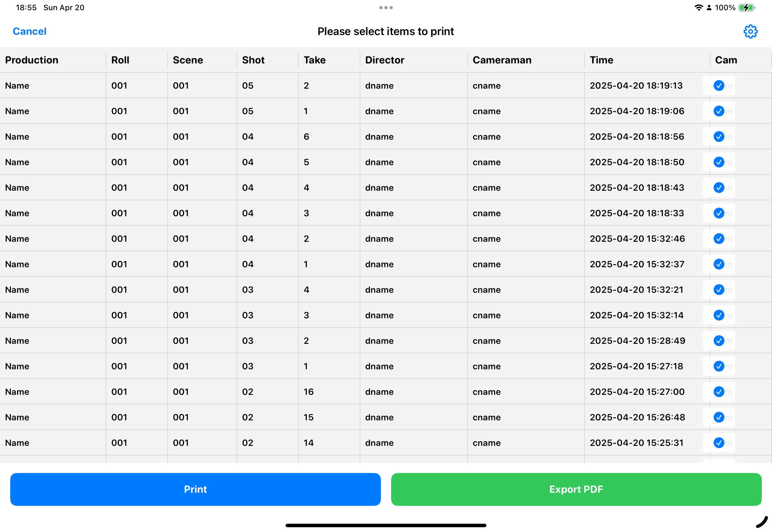This screenshot has height=532, width=772.
Task: Open the settings gear icon
Action: coord(750,32)
